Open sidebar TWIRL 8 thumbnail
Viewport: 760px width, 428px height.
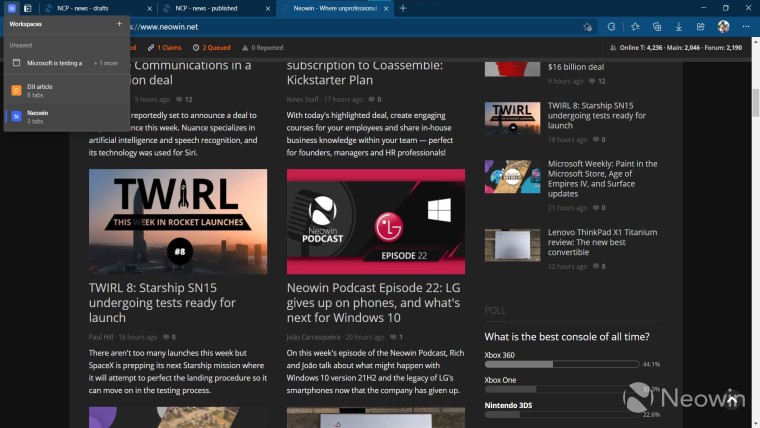(x=512, y=118)
